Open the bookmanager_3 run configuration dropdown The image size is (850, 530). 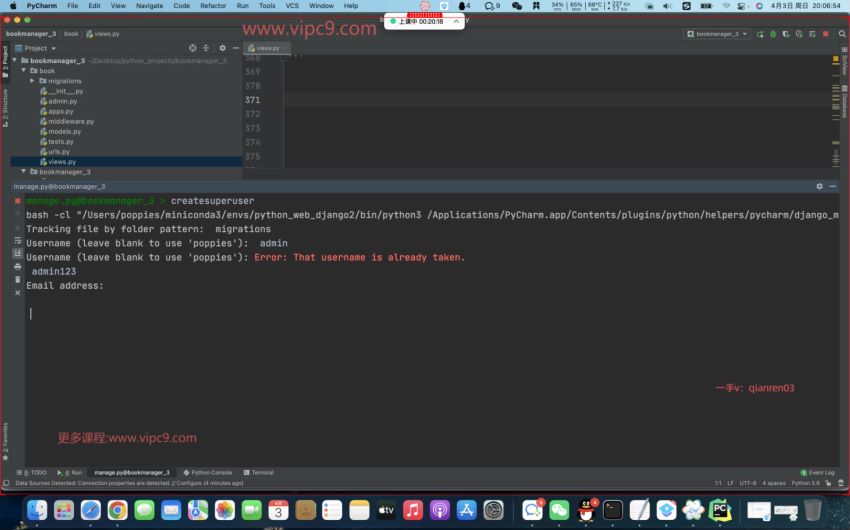click(717, 34)
